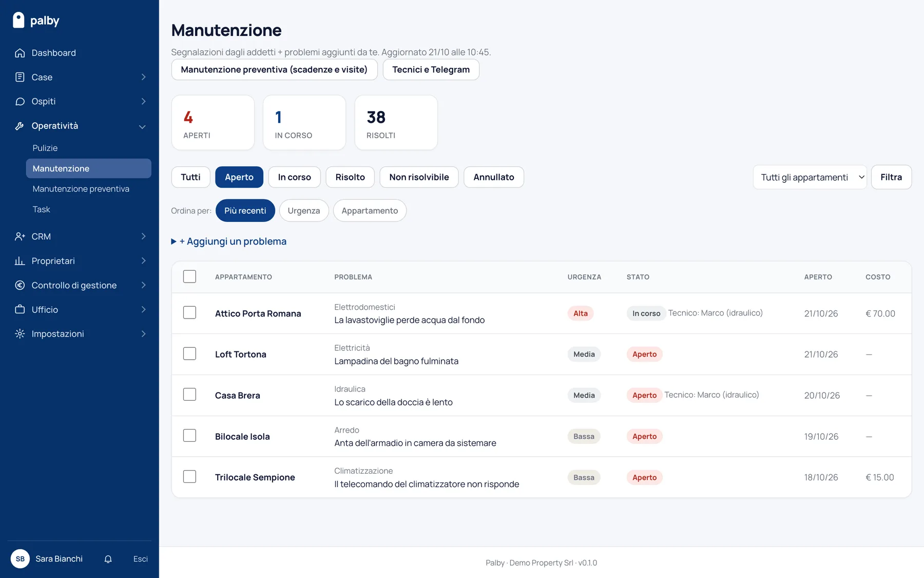Switch to the Risolto status tab

click(350, 177)
